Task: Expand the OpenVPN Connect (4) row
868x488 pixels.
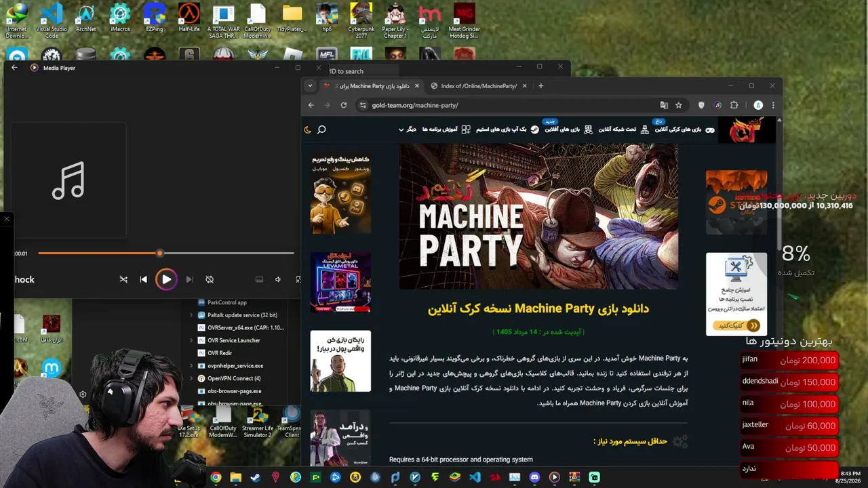Action: pos(191,378)
